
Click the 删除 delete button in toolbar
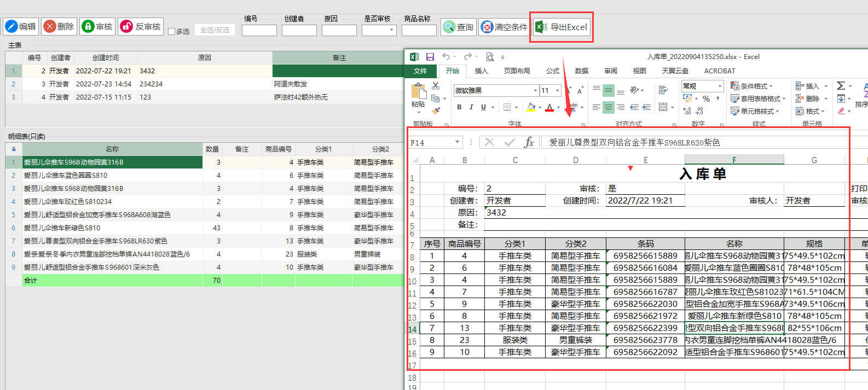(59, 26)
